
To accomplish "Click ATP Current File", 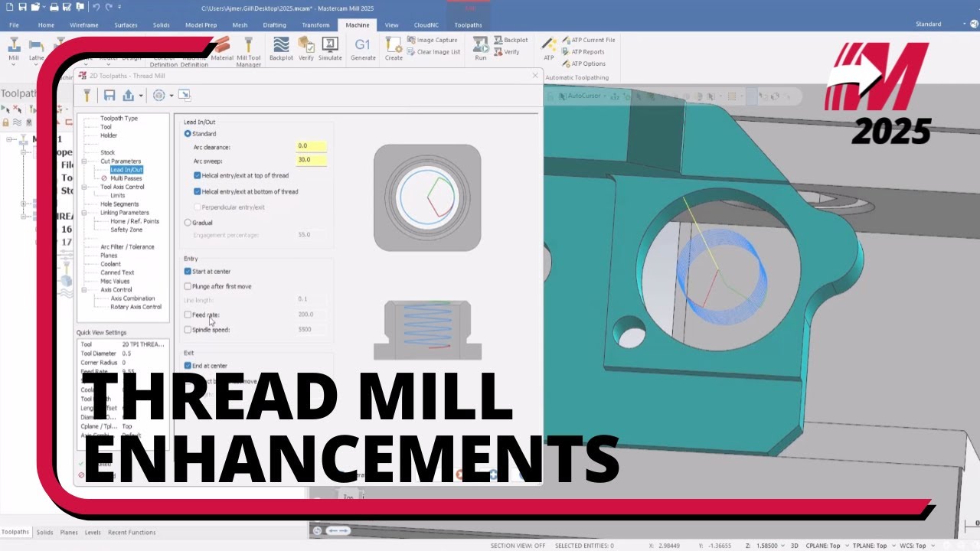I will point(588,40).
